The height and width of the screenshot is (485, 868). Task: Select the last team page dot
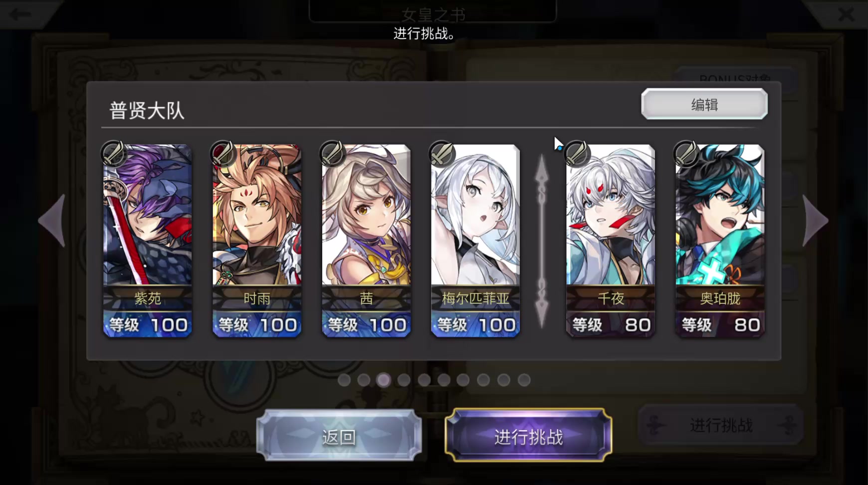[524, 380]
